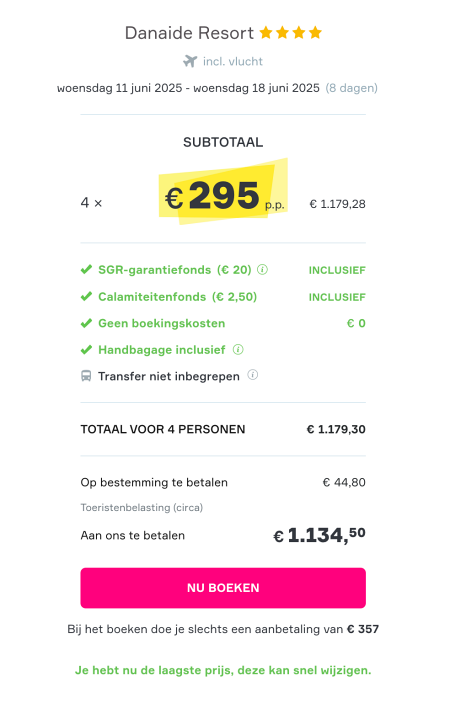Viewport: 450px width, 703px height.
Task: Click the Calamiteitenfonds green checkmark
Action: [x=86, y=296]
